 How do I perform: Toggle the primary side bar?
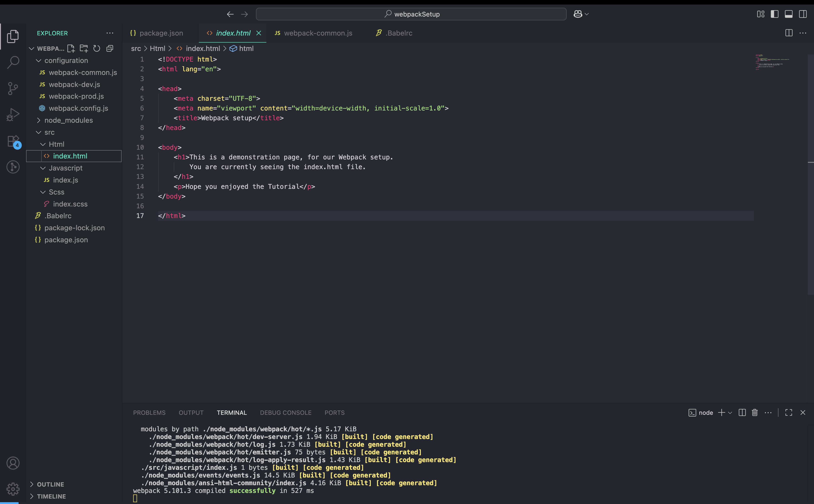pos(775,14)
